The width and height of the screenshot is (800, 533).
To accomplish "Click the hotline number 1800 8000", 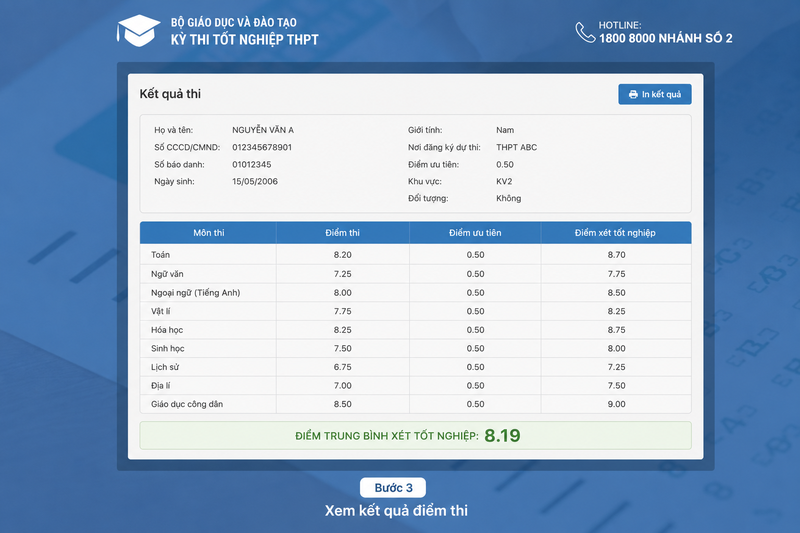I will 627,38.
